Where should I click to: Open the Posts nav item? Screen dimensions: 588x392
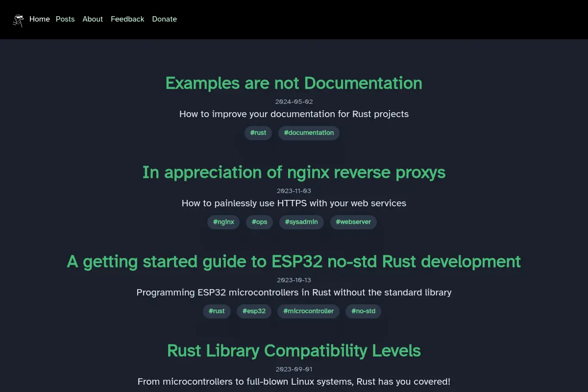point(65,19)
